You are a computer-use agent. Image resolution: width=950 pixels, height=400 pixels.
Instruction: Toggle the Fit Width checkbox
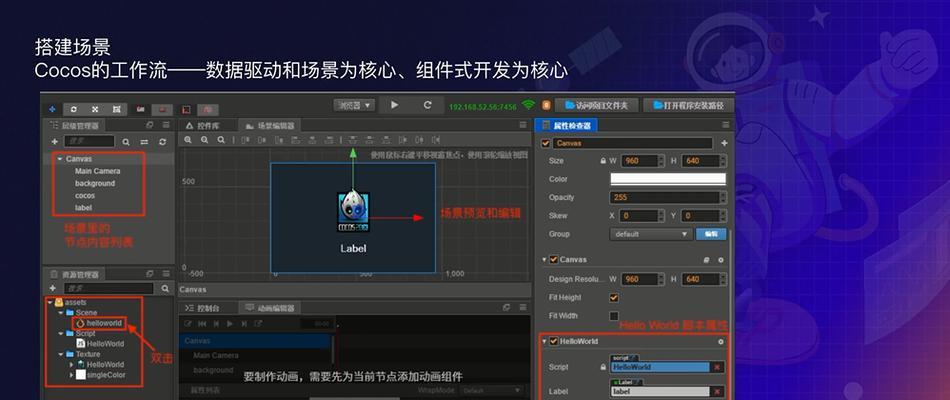click(614, 316)
